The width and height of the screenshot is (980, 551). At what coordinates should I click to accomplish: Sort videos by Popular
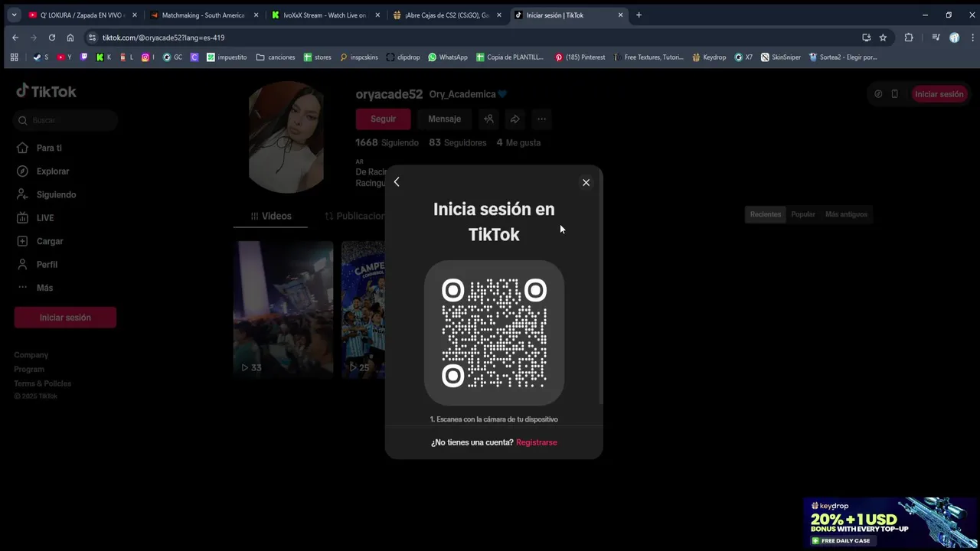coord(803,214)
